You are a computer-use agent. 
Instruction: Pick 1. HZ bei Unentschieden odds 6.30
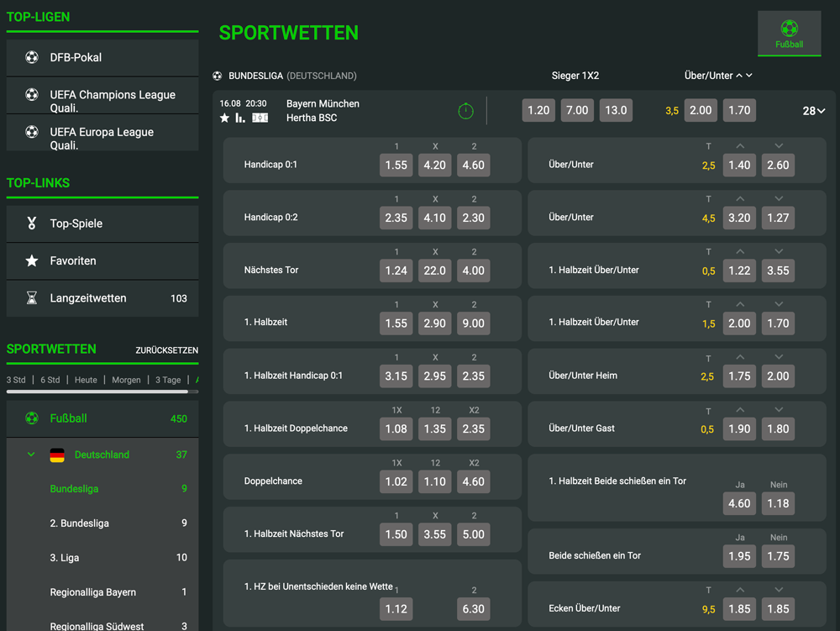pyautogui.click(x=474, y=609)
